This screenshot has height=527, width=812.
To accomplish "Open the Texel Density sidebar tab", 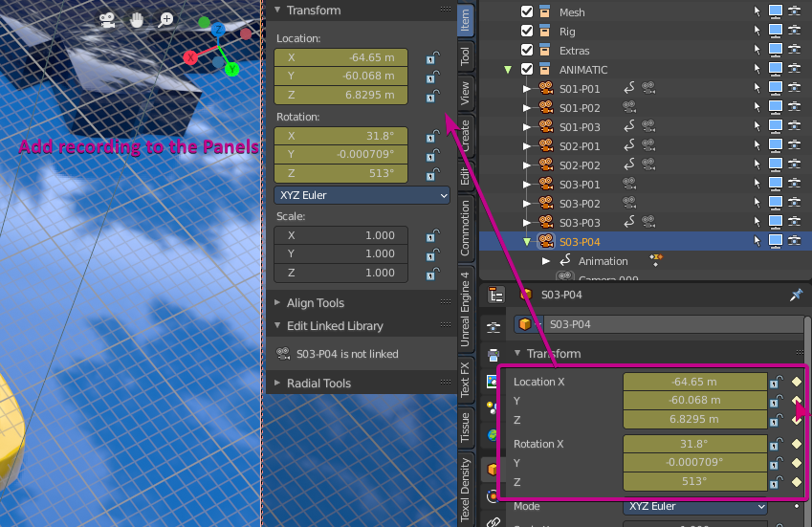I will [x=465, y=489].
